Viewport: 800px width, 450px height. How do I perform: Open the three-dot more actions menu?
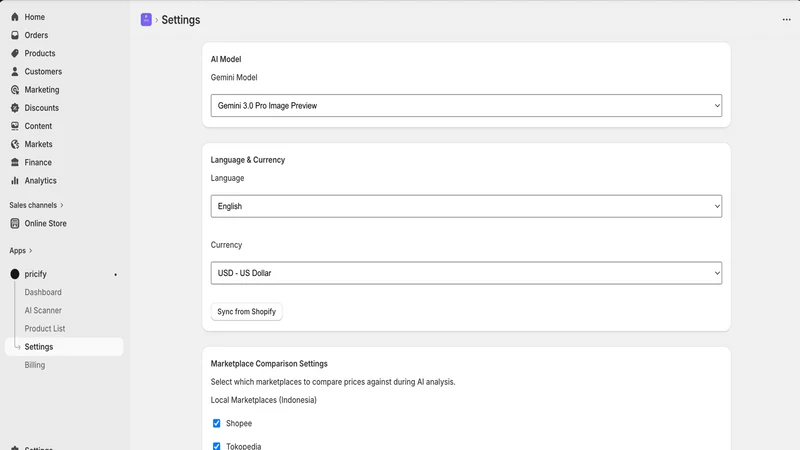click(x=786, y=19)
